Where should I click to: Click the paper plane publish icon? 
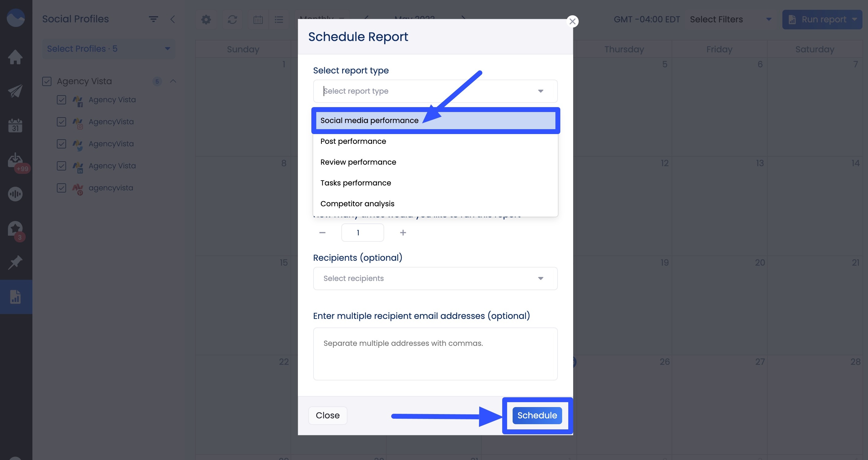16,91
